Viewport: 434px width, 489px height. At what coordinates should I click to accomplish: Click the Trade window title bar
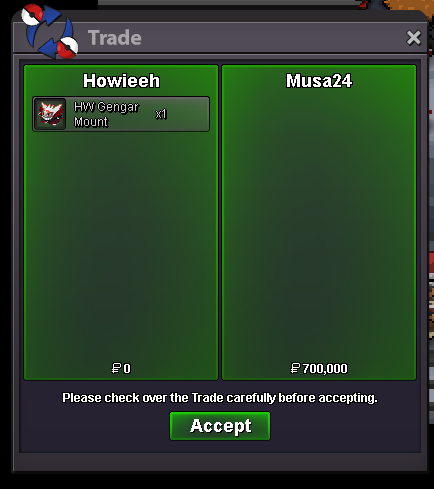click(x=220, y=38)
